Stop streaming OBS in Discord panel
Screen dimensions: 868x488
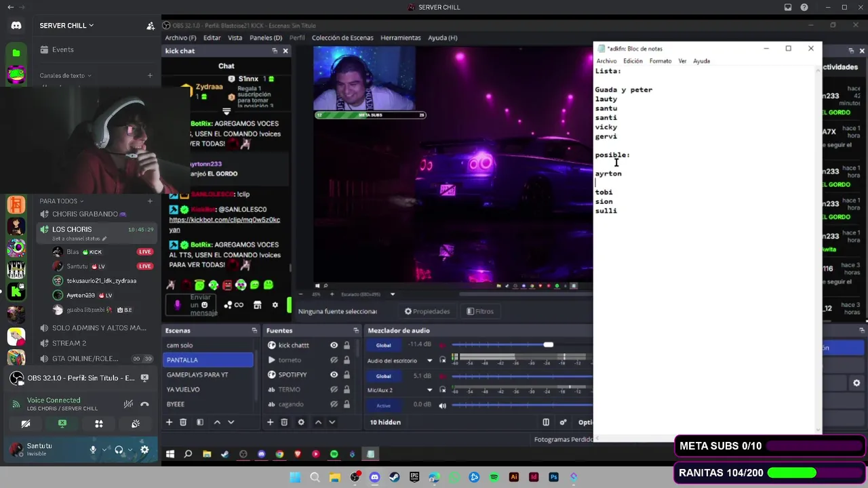tap(144, 378)
